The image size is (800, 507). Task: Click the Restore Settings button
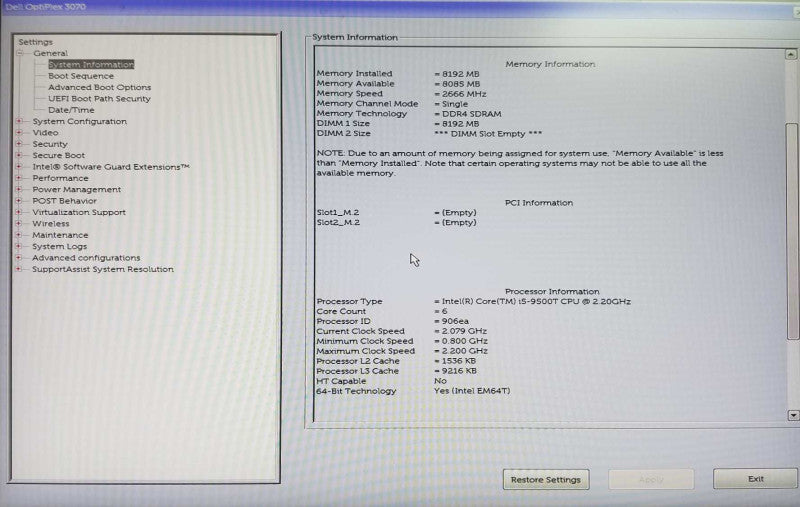tap(546, 479)
